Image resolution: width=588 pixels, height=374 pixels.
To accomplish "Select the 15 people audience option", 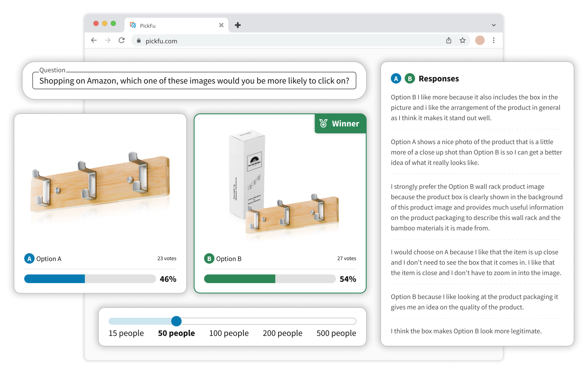I will click(x=126, y=333).
